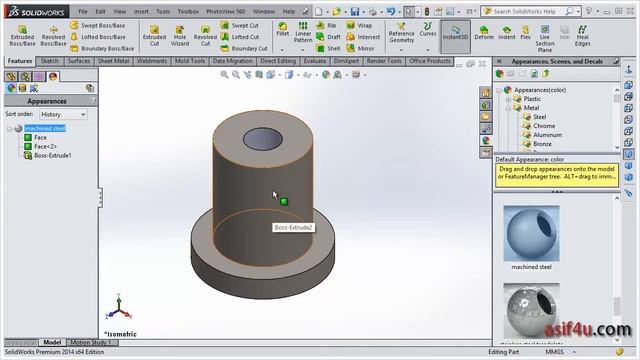Switch to the Sheet Metal tab
Screen dimensions: 640x360
113,61
